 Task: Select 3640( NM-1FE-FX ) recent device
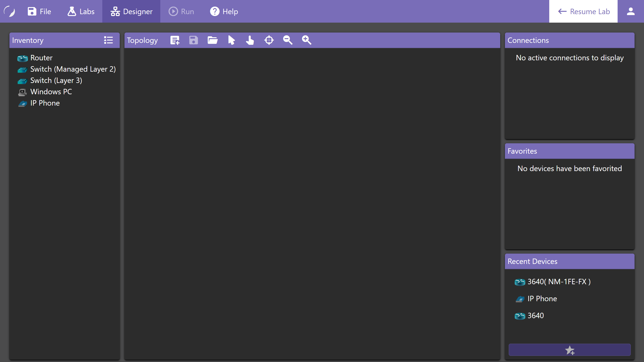[x=559, y=282]
